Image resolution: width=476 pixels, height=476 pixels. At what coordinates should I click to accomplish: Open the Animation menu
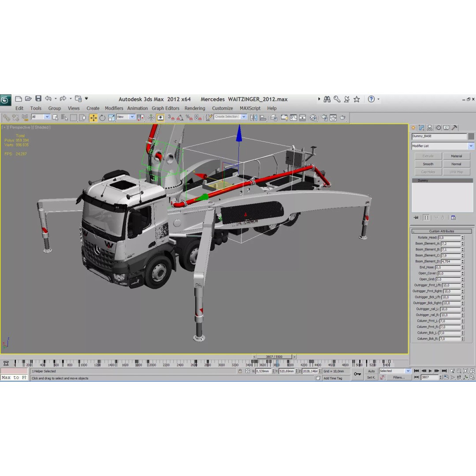click(x=138, y=108)
